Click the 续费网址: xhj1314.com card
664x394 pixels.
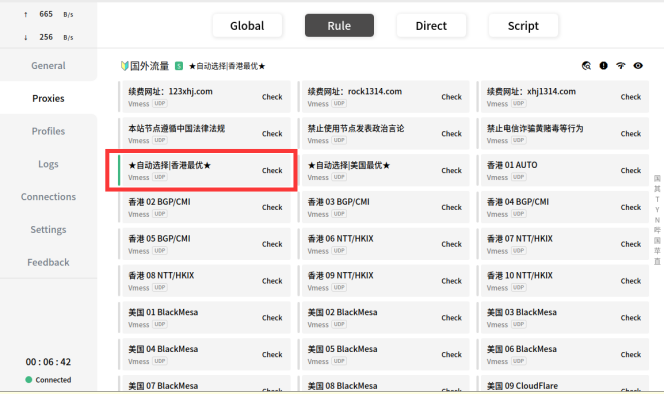click(563, 97)
